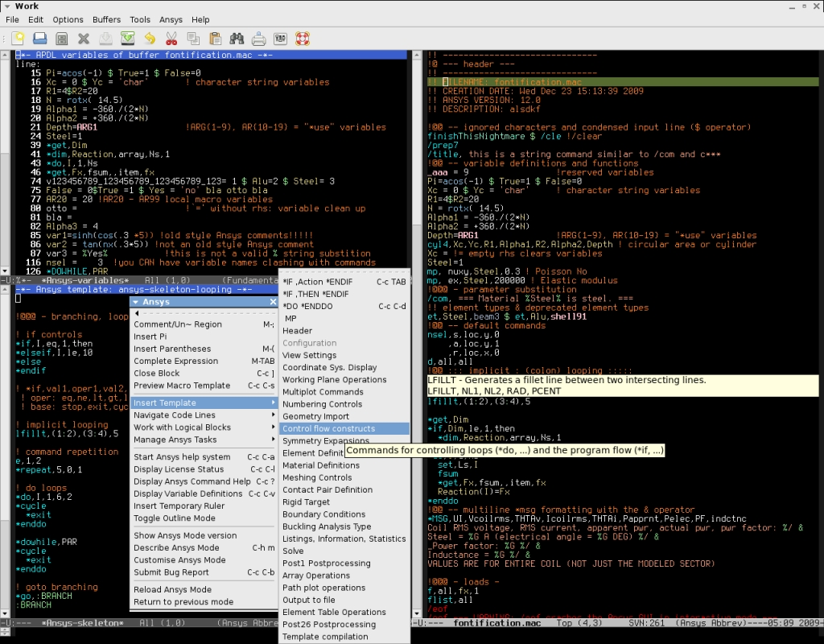Screen dimensions: 824x644
Task: Copy selection via toolbar copy icon
Action: (x=193, y=39)
